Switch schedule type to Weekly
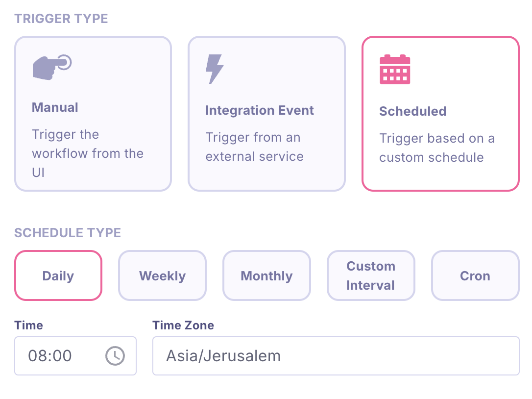 [162, 276]
